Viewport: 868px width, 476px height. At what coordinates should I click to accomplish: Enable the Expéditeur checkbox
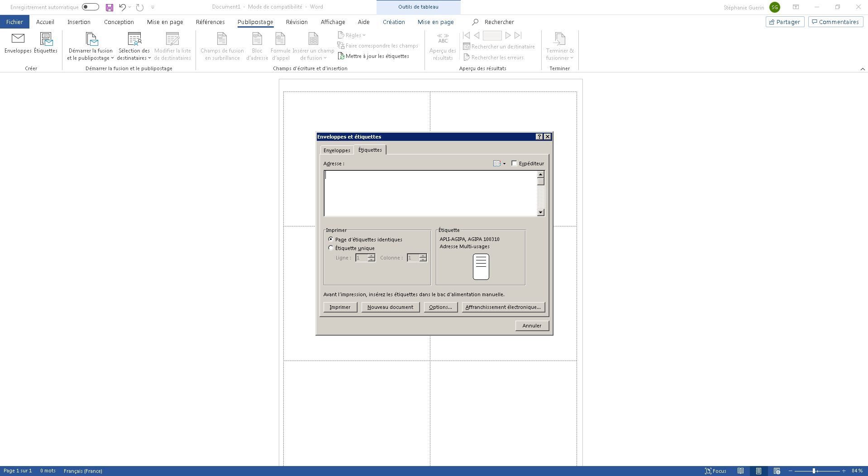[514, 163]
